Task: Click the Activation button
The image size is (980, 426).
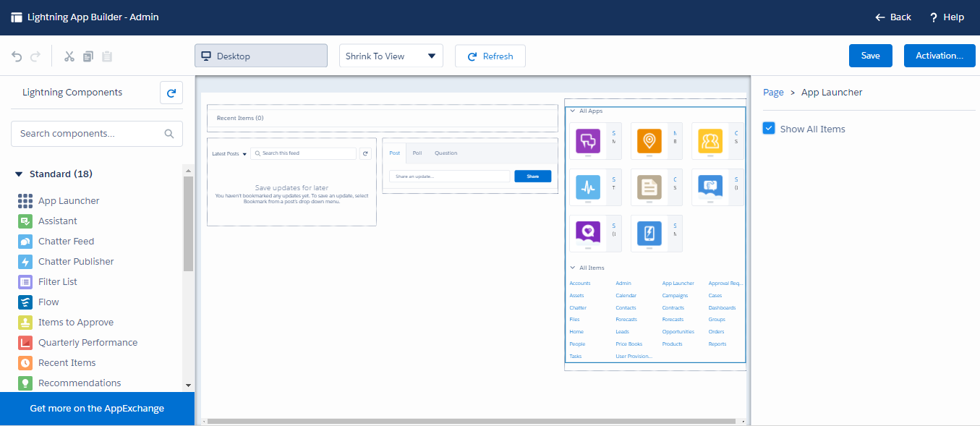Action: coord(939,56)
